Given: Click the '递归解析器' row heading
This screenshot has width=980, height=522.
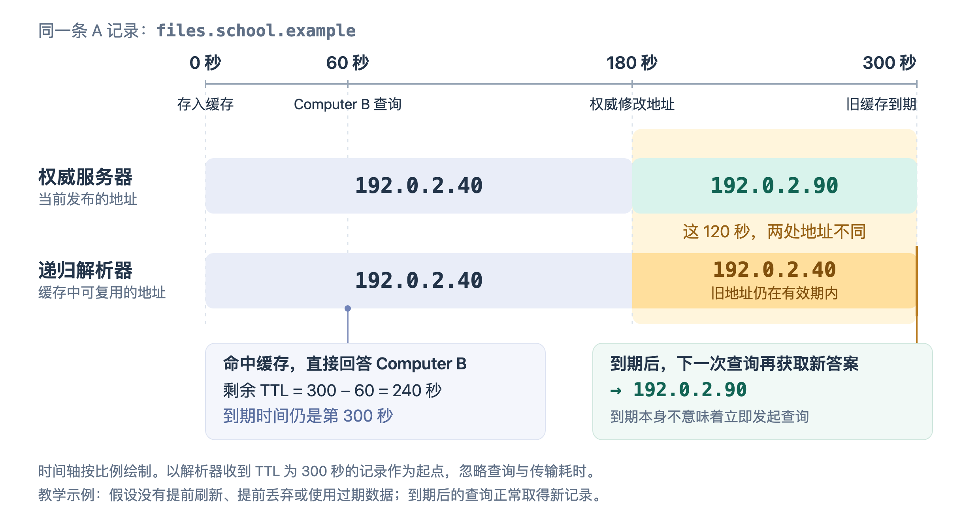Looking at the screenshot, I should point(85,270).
